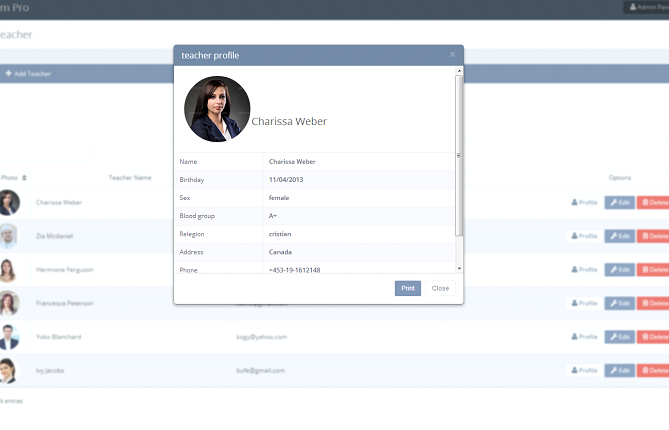Viewport: 669px width, 430px height.
Task: Delete the Charissa Weber teacher entry
Action: [x=653, y=202]
